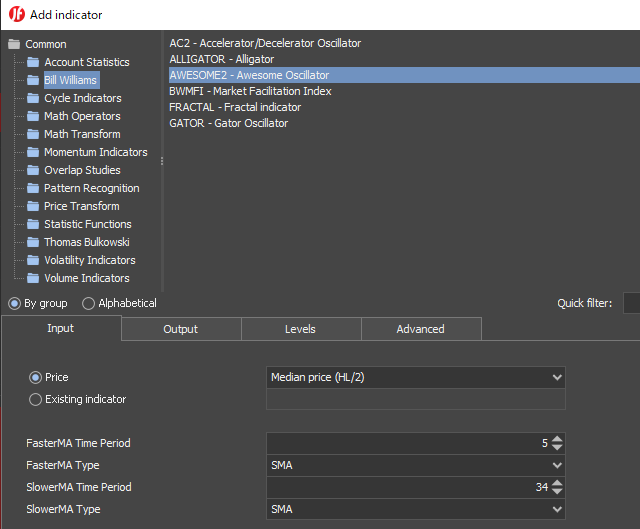640x529 pixels.
Task: Click the Volume Indicators folder icon
Action: click(33, 278)
